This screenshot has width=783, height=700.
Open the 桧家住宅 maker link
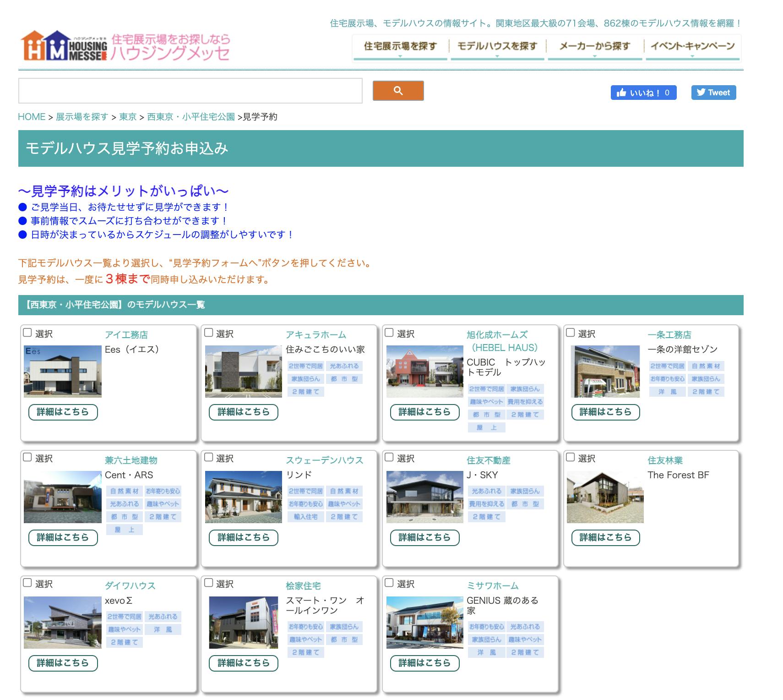pos(303,586)
